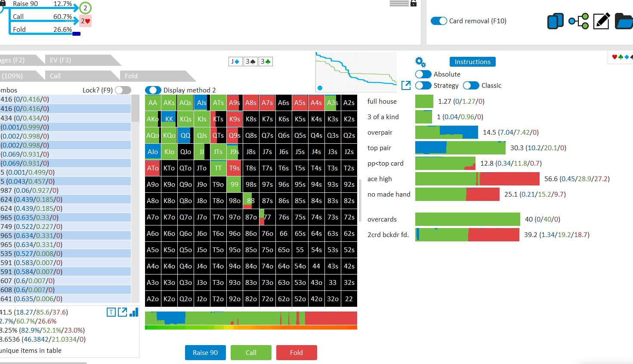Screen dimensions: 633x364
Task: Click export arrow icon below combos list
Action: click(x=123, y=312)
